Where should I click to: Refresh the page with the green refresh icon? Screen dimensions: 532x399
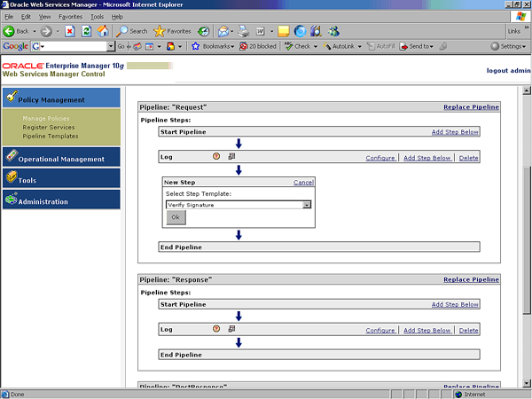[87, 31]
